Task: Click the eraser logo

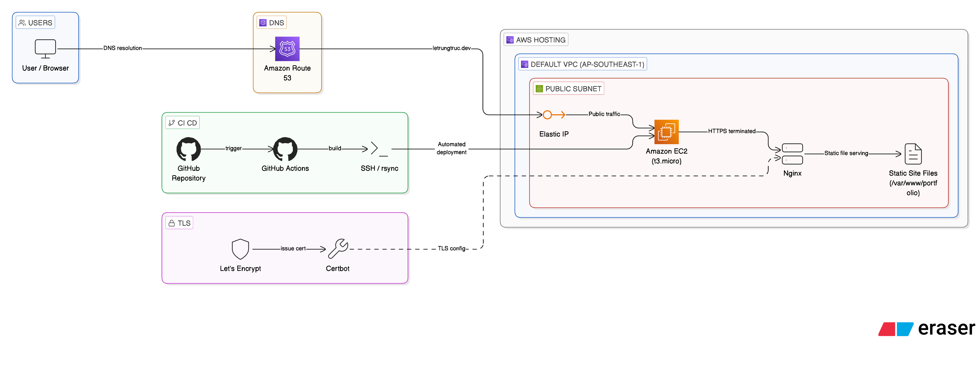Action: click(926, 329)
